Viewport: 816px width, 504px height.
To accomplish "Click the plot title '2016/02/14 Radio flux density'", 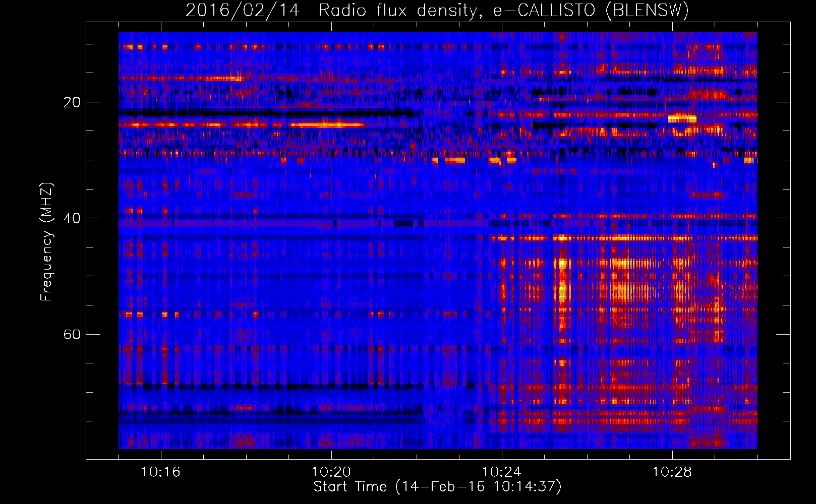I will pos(437,11).
